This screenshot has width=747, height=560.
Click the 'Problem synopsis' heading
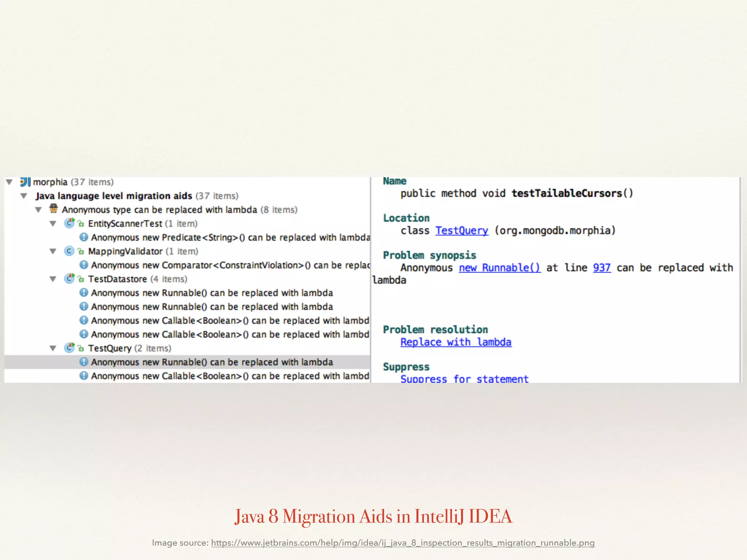click(x=430, y=255)
